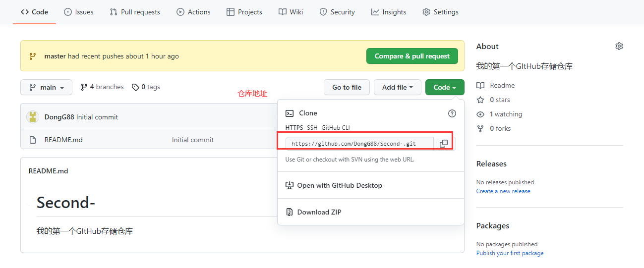Open repository Settings tab
Image resolution: width=644 pixels, height=268 pixels.
click(x=440, y=12)
